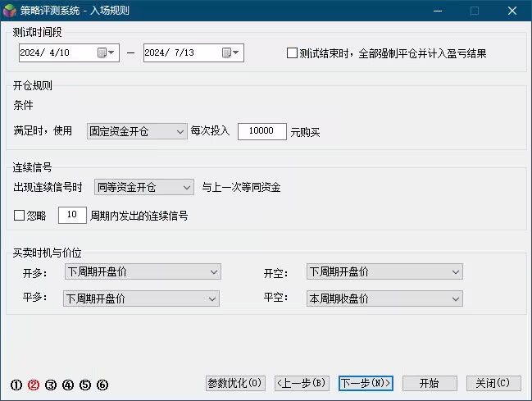Open the 同等资金开仓 dropdown
Image resolution: width=532 pixels, height=401 pixels.
pos(144,187)
